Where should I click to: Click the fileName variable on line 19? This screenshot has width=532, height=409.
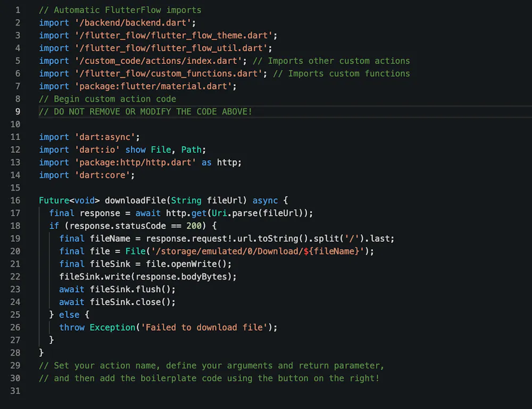pyautogui.click(x=110, y=239)
